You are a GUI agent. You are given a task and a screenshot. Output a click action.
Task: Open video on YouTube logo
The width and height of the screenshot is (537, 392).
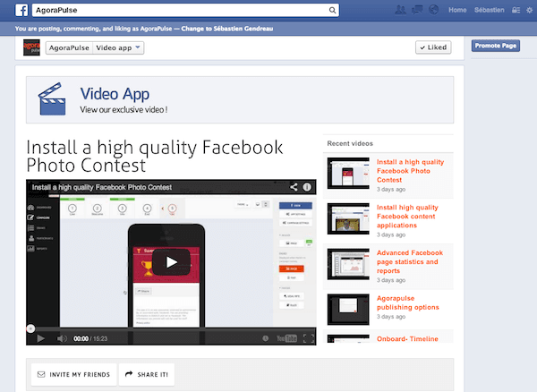coord(286,338)
